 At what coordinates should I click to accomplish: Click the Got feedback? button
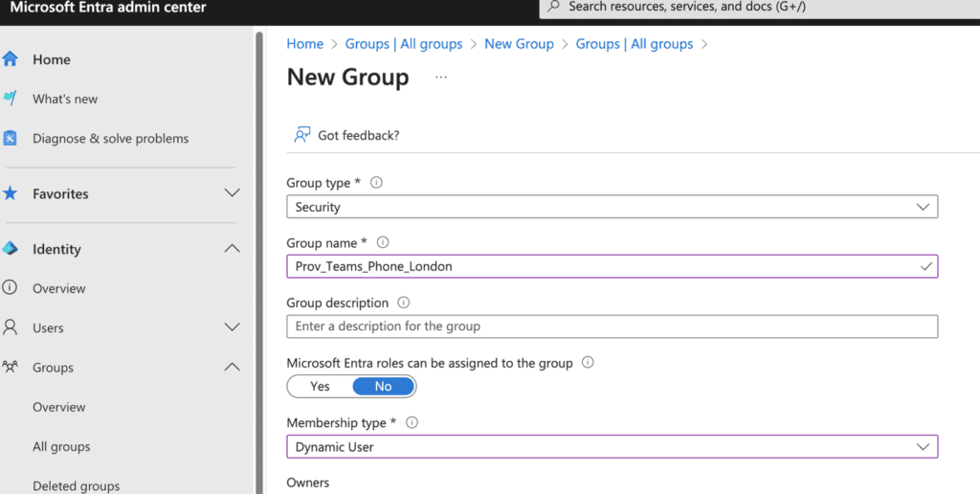coord(346,135)
